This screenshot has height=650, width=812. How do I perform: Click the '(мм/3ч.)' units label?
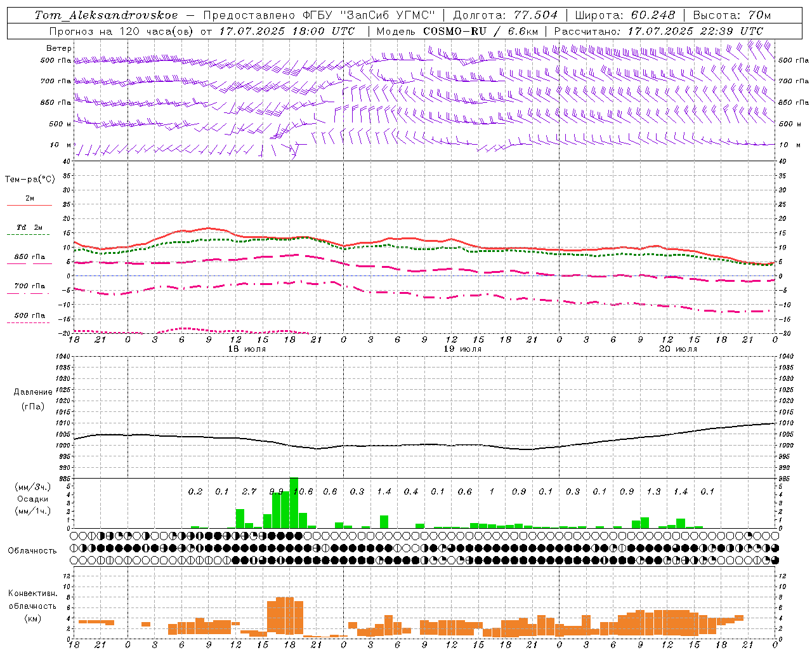[32, 487]
